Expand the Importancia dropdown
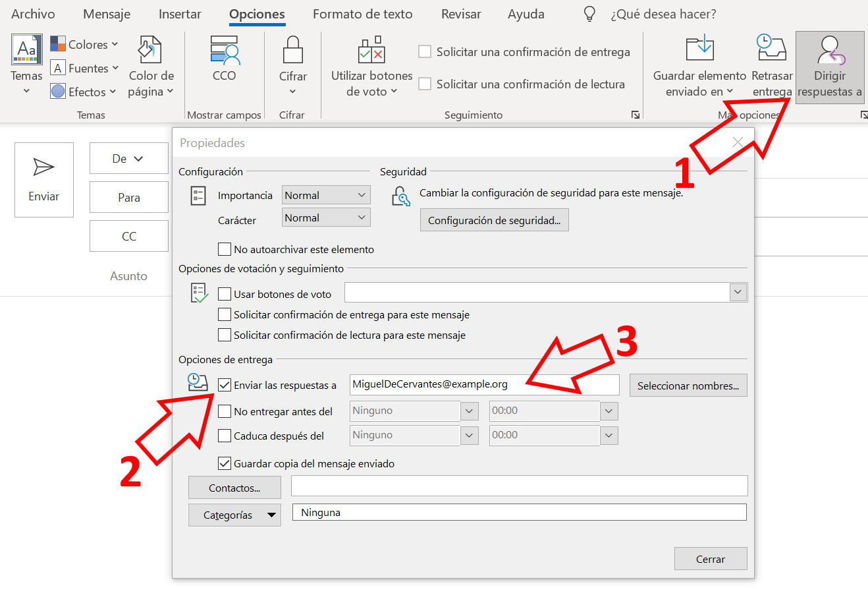The image size is (868, 607). [x=326, y=195]
